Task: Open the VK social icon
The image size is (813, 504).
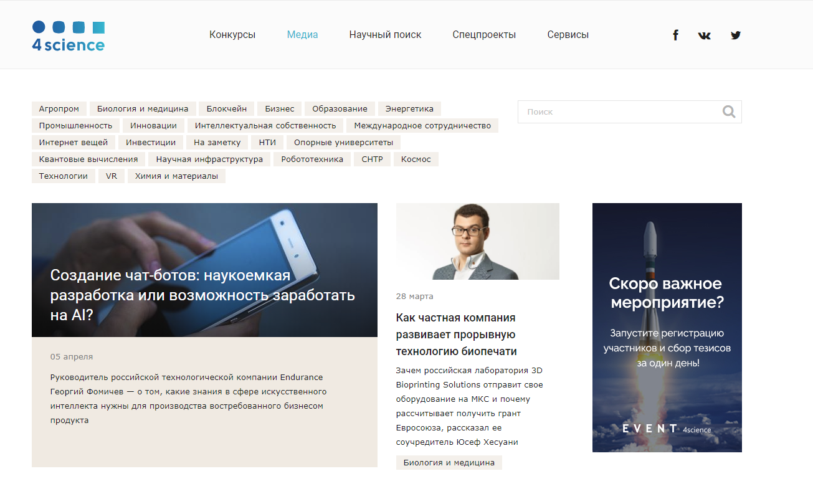Action: 705,36
